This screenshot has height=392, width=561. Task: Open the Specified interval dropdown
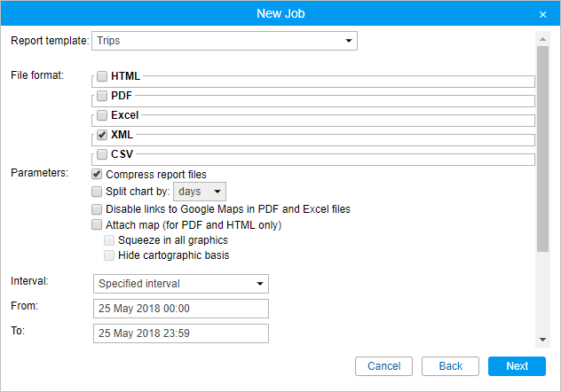pos(181,284)
